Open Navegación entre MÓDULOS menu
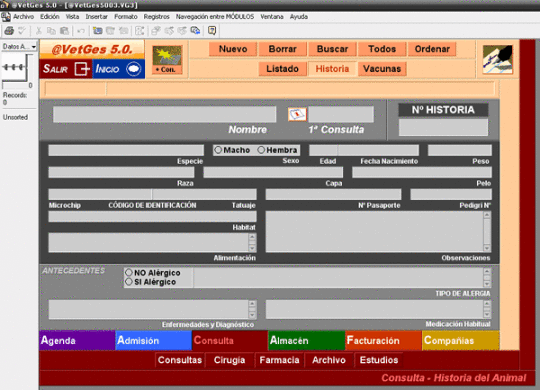 (215, 17)
